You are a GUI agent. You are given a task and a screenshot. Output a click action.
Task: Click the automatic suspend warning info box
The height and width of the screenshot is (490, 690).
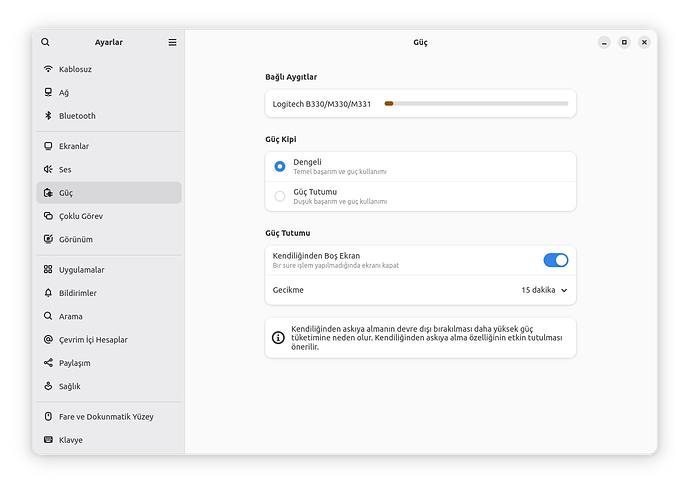[420, 338]
